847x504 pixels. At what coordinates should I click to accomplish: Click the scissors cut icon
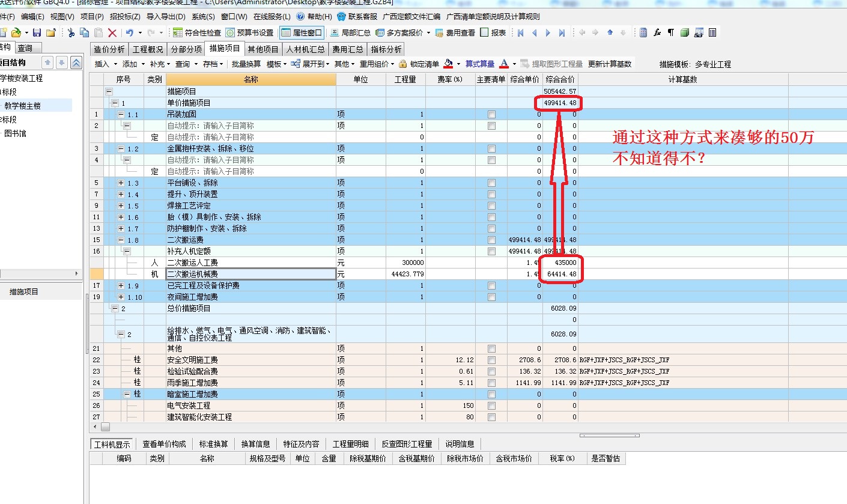(x=71, y=32)
